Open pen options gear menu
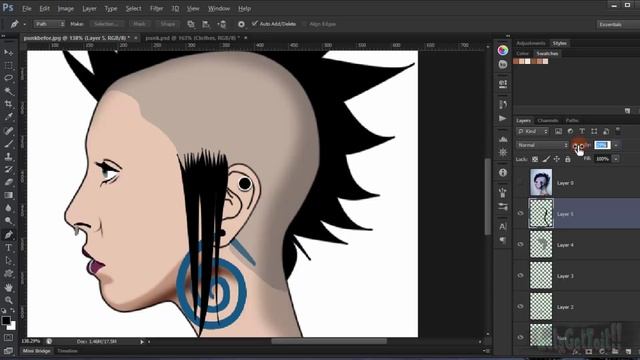This screenshot has height=360, width=640. [x=241, y=24]
